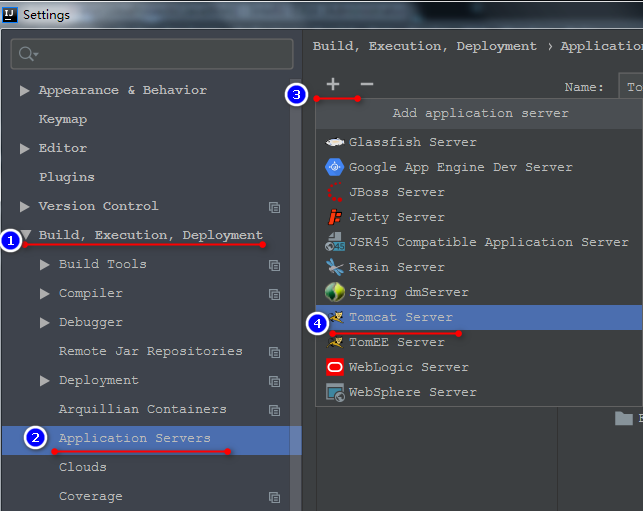The width and height of the screenshot is (643, 511).
Task: Click the Spring dmServer green globe icon
Action: (335, 292)
